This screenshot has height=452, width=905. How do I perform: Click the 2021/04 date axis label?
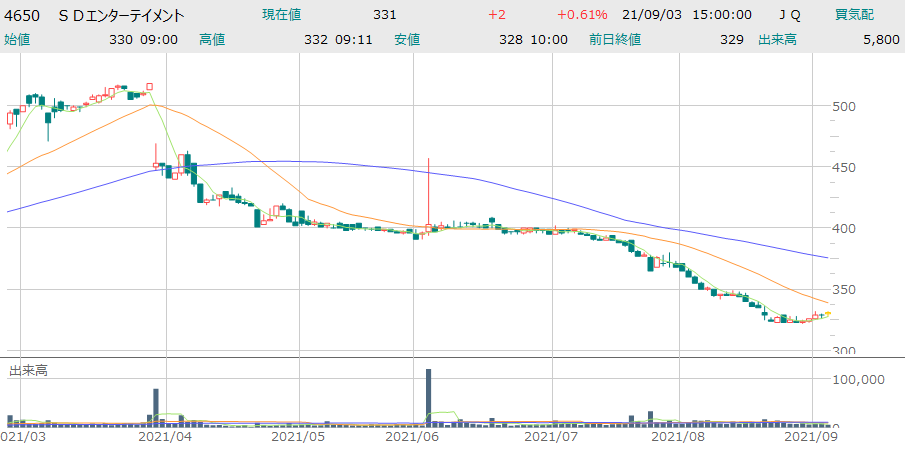(x=164, y=437)
